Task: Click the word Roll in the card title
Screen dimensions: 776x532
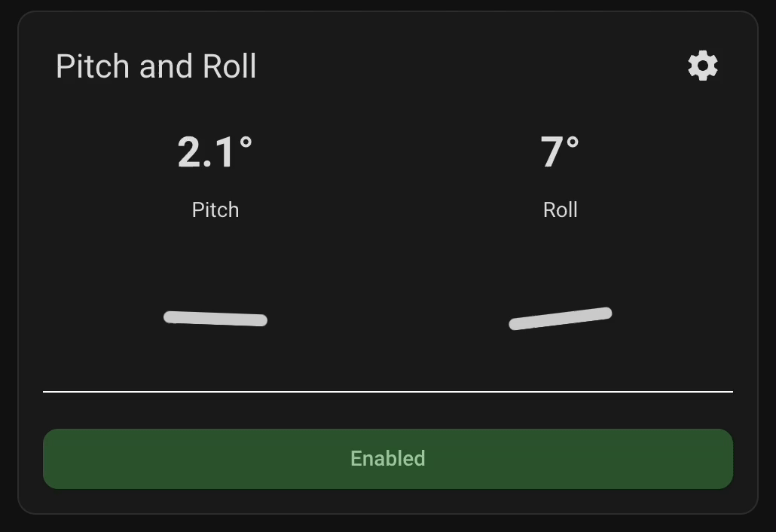Action: click(x=230, y=66)
